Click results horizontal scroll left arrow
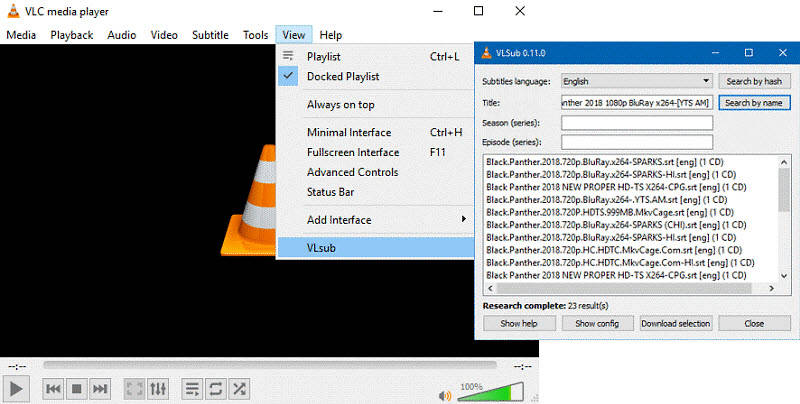 (x=490, y=288)
